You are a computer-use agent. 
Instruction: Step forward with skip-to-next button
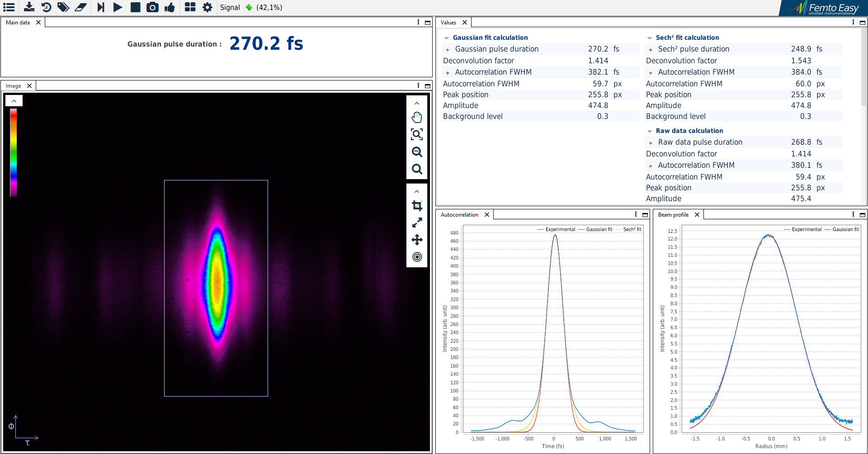tap(101, 7)
